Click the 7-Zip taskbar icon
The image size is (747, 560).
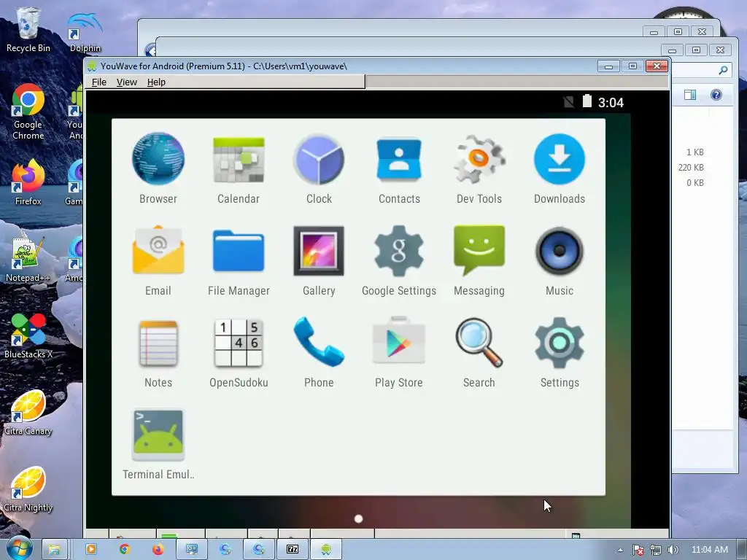coord(292,550)
